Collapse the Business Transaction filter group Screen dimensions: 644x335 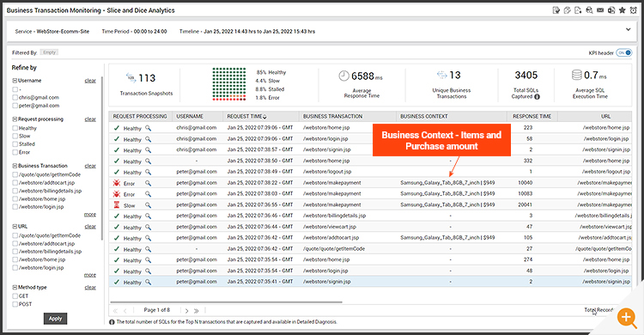[x=15, y=166]
